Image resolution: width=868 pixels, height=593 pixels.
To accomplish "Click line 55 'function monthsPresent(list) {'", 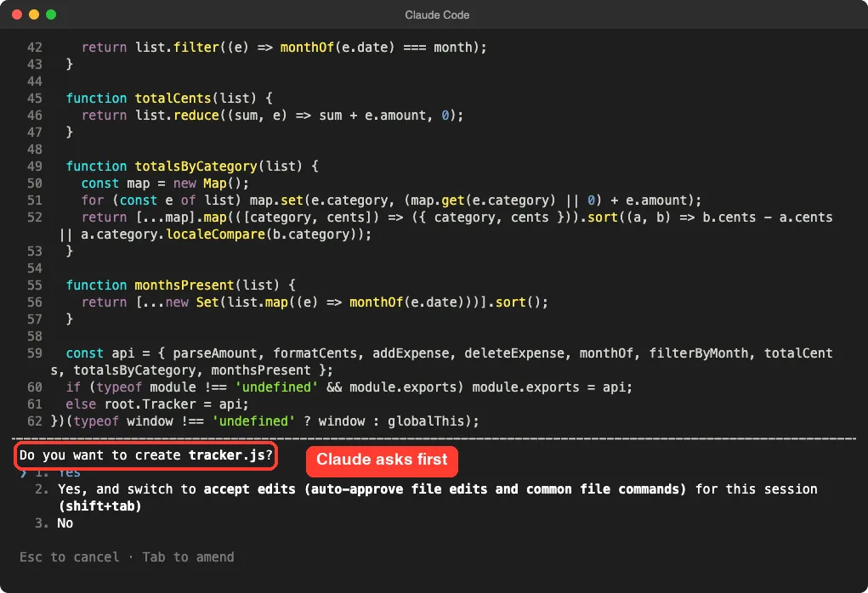I will [180, 285].
